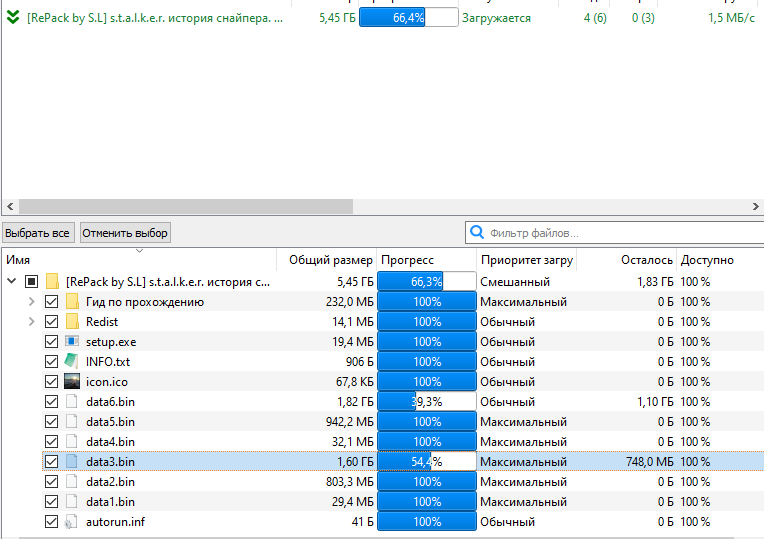The image size is (764, 539).
Task: Select the torrent row история снайпера
Action: [382, 18]
